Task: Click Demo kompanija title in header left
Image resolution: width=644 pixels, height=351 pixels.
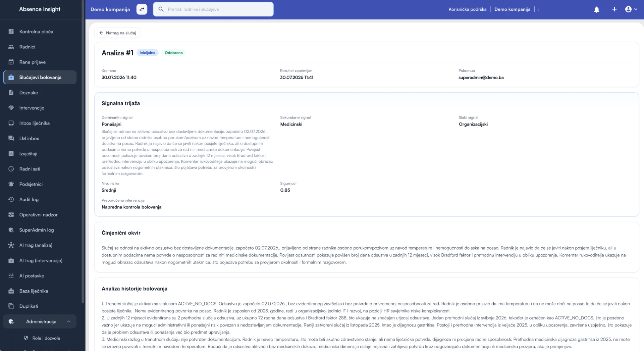Action: coord(110,9)
